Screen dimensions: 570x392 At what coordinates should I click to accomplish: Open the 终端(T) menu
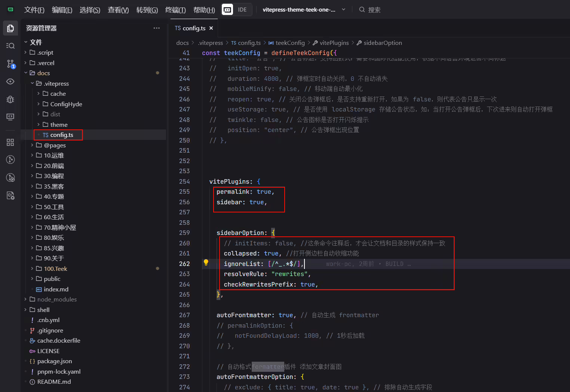pos(175,10)
